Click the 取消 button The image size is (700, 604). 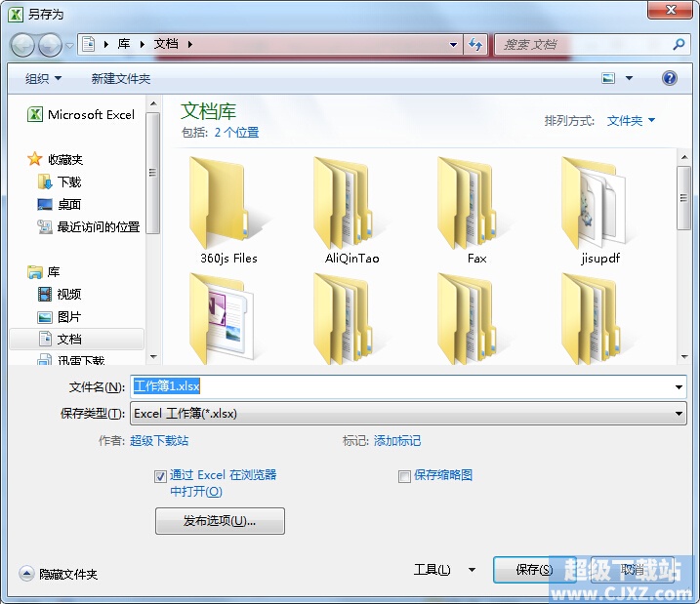click(633, 570)
